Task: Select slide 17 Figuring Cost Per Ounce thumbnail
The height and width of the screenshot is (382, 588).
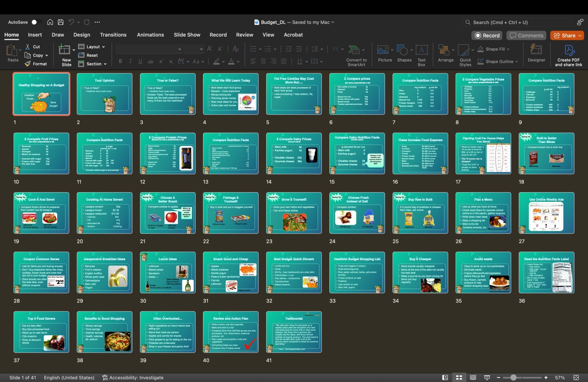Action: pyautogui.click(x=483, y=153)
